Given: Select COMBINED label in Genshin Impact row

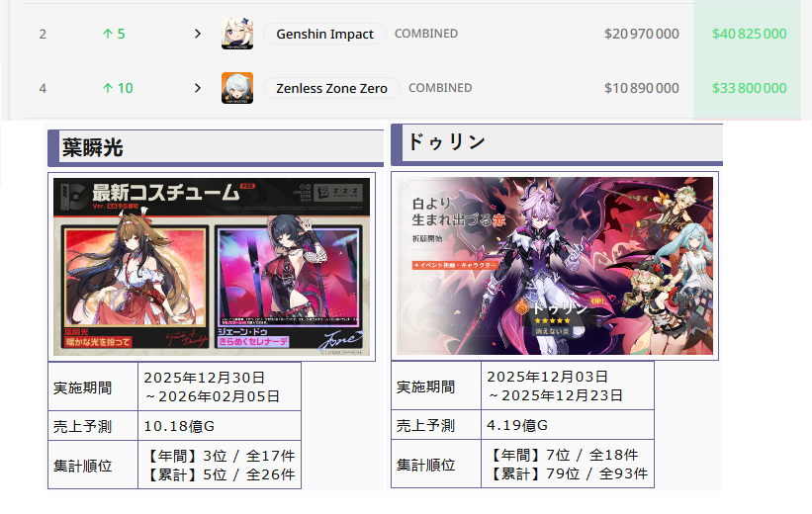Looking at the screenshot, I should (426, 34).
